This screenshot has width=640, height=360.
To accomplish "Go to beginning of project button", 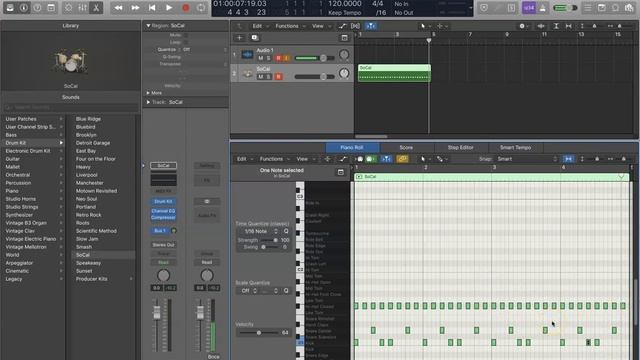I will click(152, 8).
